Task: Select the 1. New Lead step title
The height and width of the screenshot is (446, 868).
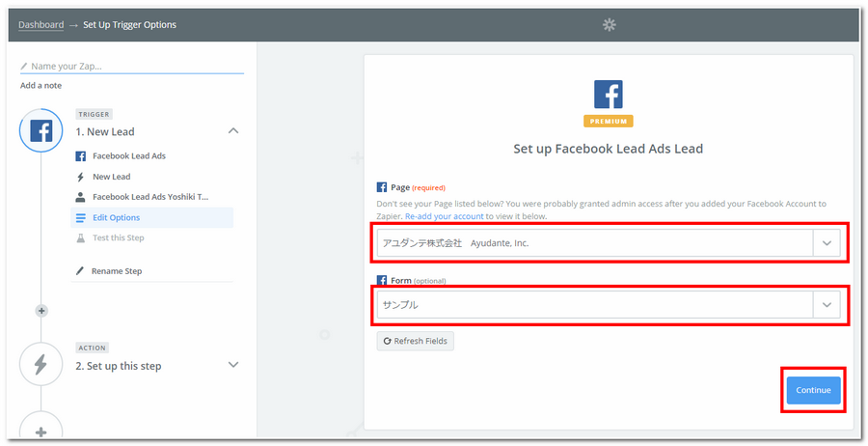Action: click(x=105, y=132)
